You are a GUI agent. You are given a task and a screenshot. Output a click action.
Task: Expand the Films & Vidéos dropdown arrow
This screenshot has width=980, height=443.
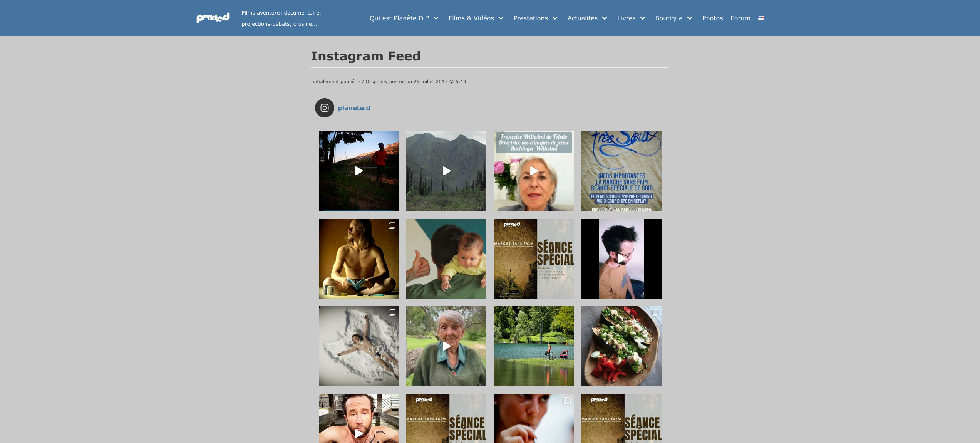click(x=501, y=18)
